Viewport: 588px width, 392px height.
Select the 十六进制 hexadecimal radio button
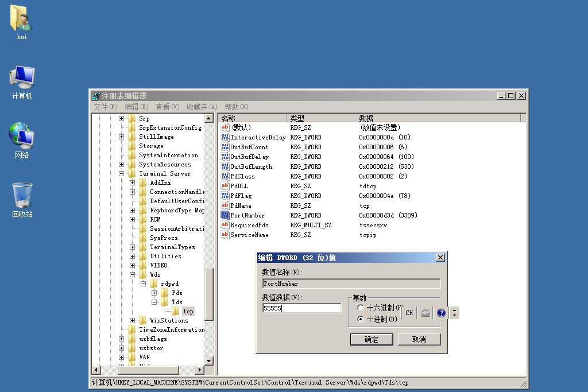(x=361, y=308)
